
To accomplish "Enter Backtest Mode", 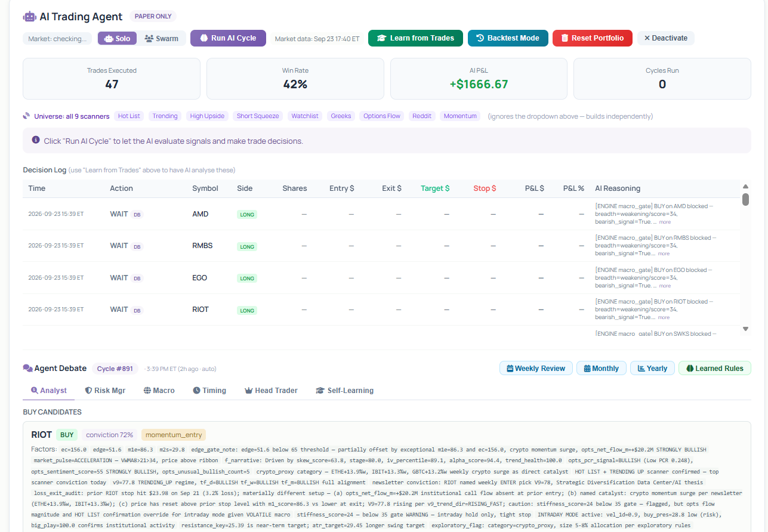I will point(508,38).
